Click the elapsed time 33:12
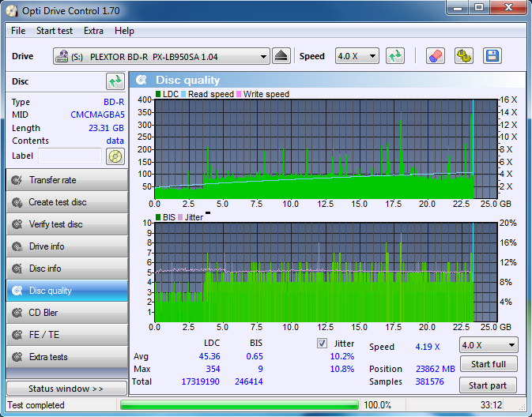 (x=491, y=405)
